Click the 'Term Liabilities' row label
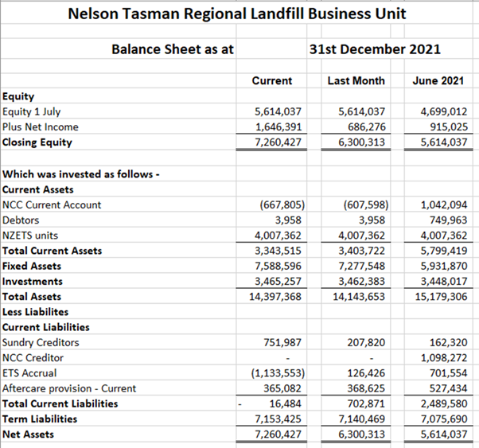Screen dimensions: 479x448 pyautogui.click(x=40, y=419)
